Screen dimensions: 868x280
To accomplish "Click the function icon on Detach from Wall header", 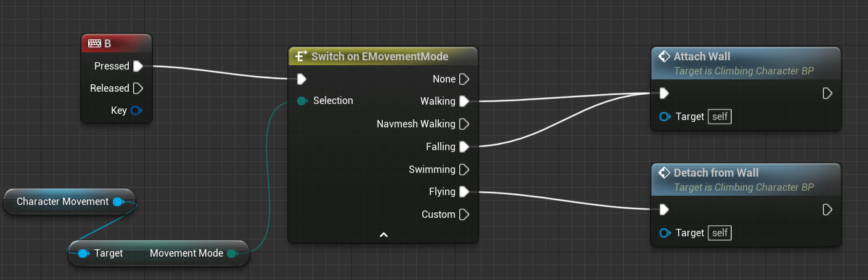I will (664, 173).
